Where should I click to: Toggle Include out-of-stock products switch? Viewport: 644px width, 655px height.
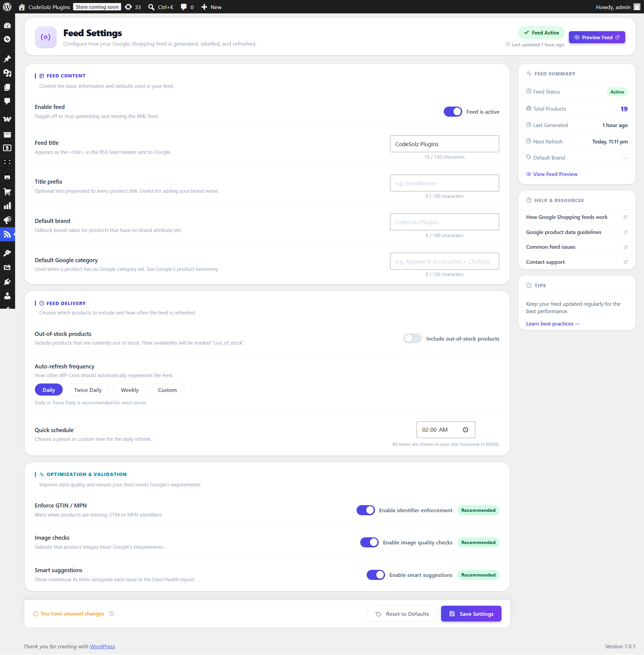[412, 338]
